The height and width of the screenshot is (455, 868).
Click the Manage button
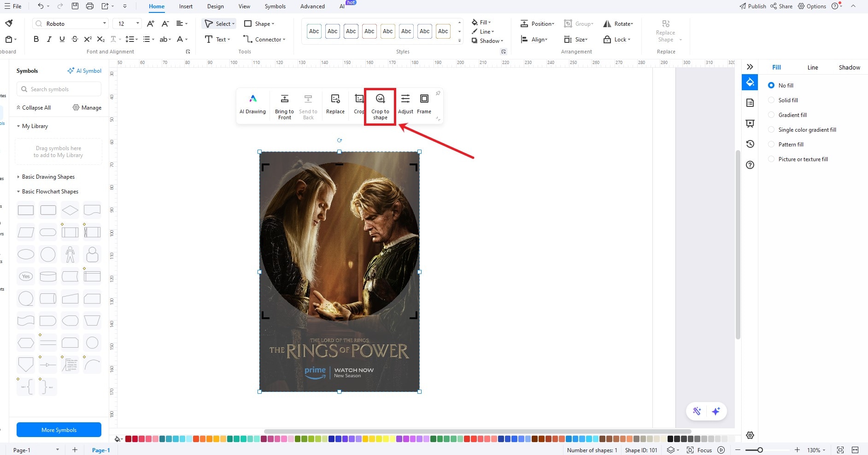[87, 107]
